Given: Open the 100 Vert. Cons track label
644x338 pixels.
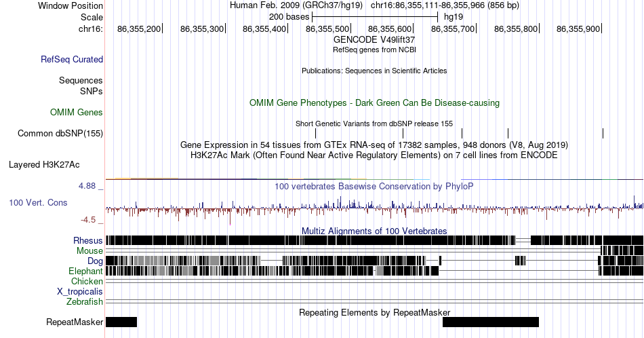Looking at the screenshot, I should (x=38, y=202).
